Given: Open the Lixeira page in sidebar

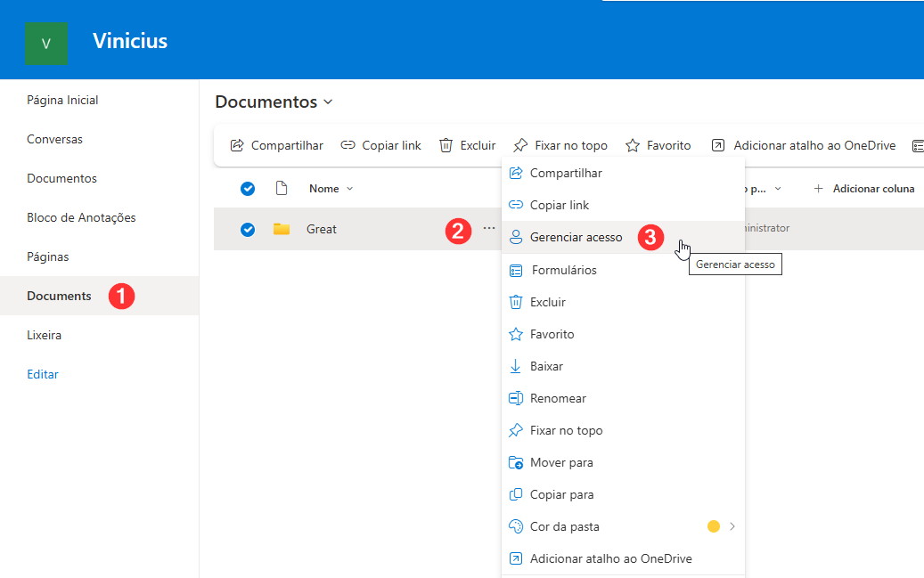Looking at the screenshot, I should click(x=45, y=335).
